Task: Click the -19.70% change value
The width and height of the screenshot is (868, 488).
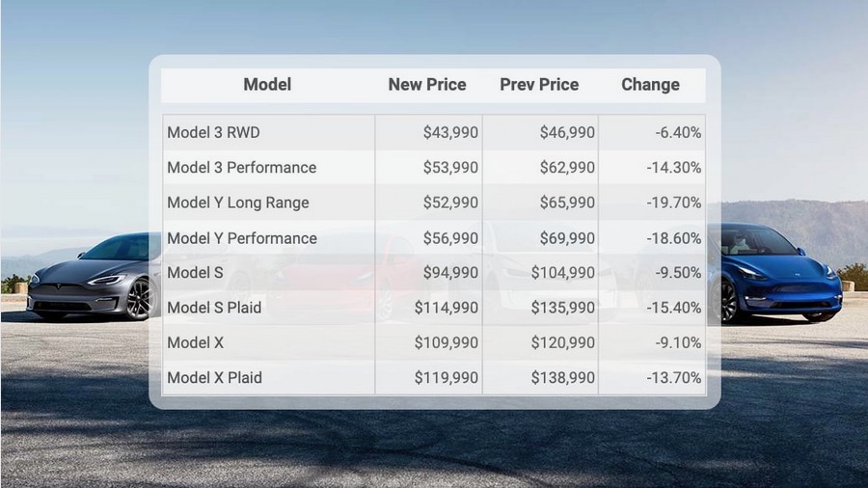Action: click(x=674, y=203)
